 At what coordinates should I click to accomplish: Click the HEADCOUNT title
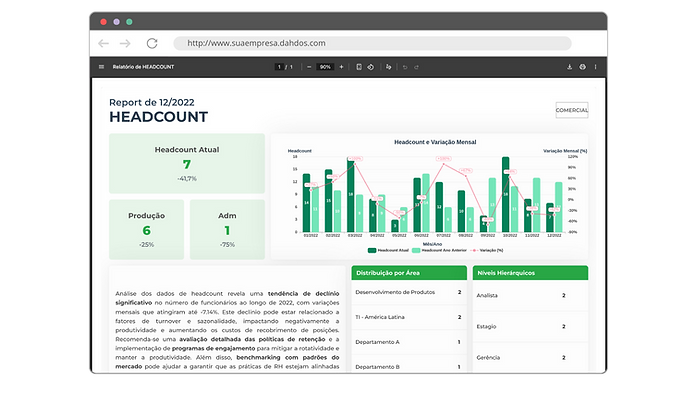158,117
